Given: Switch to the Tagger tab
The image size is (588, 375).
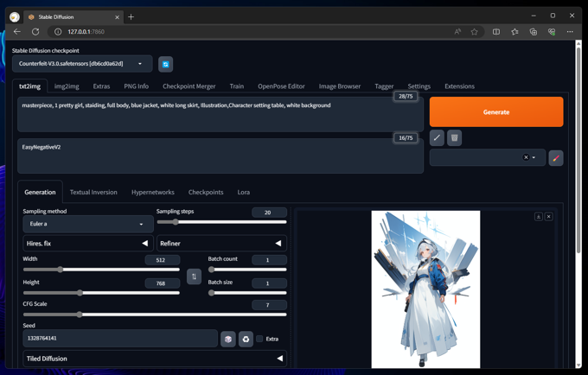Looking at the screenshot, I should tap(384, 86).
